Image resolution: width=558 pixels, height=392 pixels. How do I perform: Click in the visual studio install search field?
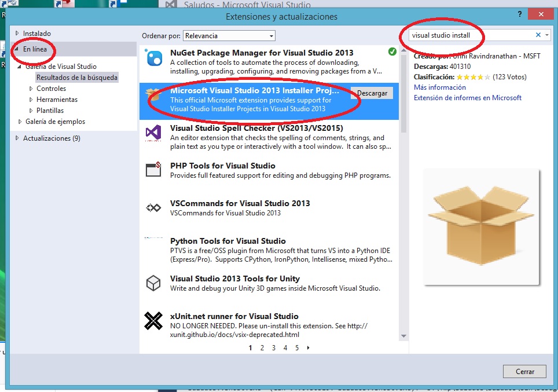tap(471, 35)
